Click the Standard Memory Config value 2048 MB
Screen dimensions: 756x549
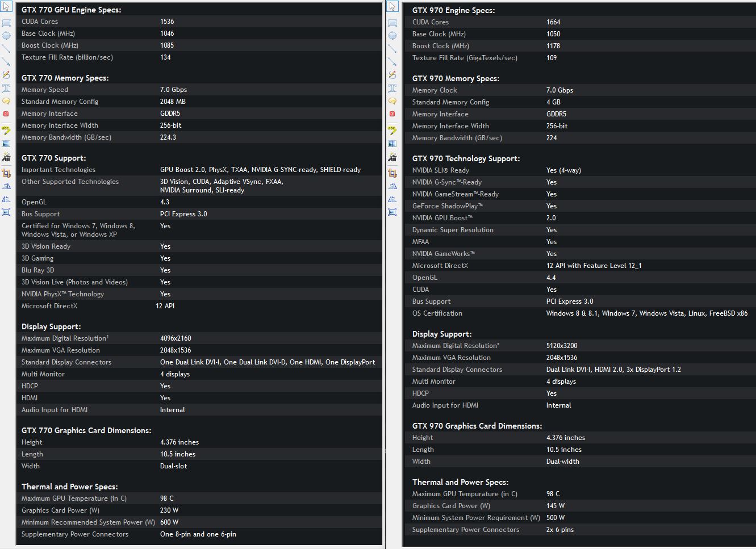[173, 102]
